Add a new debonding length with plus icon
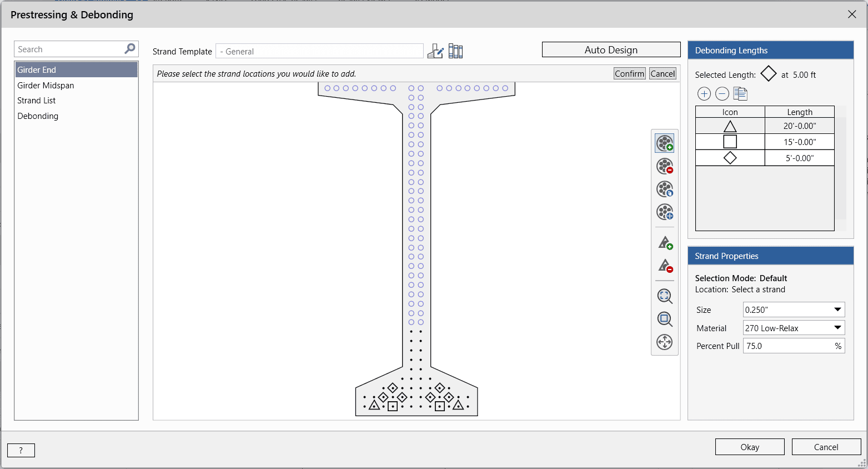868x469 pixels. tap(704, 94)
